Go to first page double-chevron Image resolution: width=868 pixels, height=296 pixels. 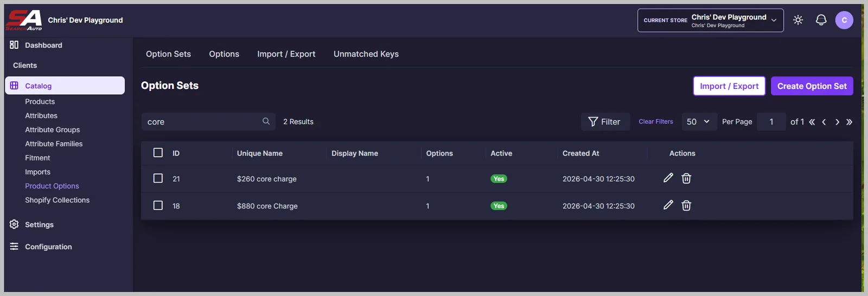click(x=812, y=122)
